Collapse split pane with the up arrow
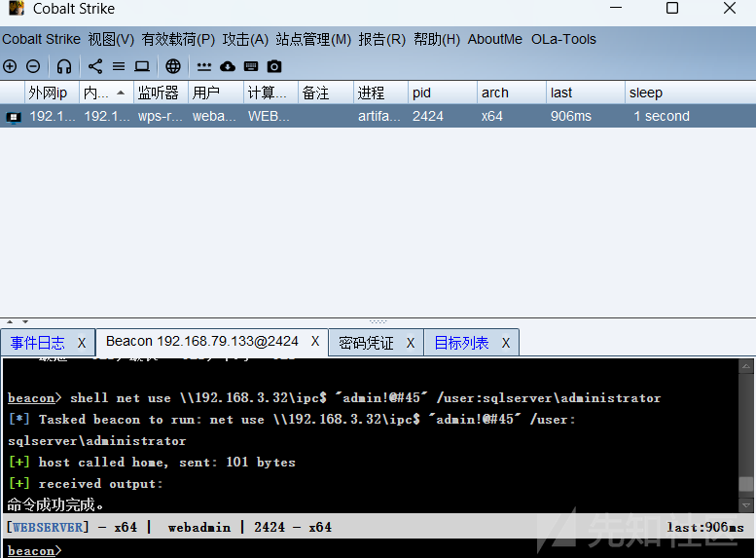This screenshot has height=558, width=756. [x=10, y=321]
